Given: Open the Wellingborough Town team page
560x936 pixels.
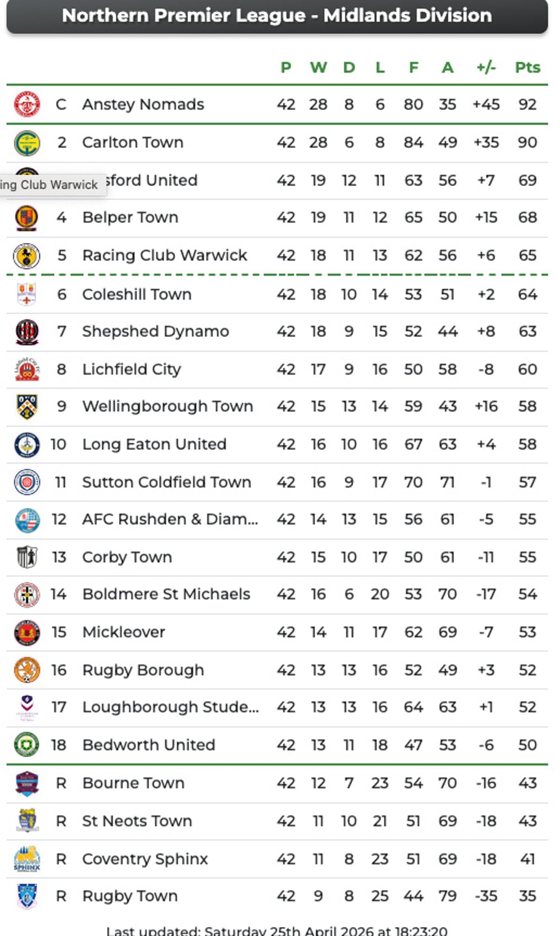Looking at the screenshot, I should pyautogui.click(x=167, y=406).
